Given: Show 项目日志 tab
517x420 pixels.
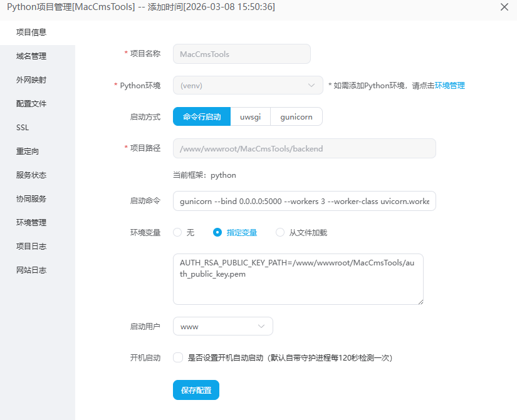Looking at the screenshot, I should (x=31, y=247).
